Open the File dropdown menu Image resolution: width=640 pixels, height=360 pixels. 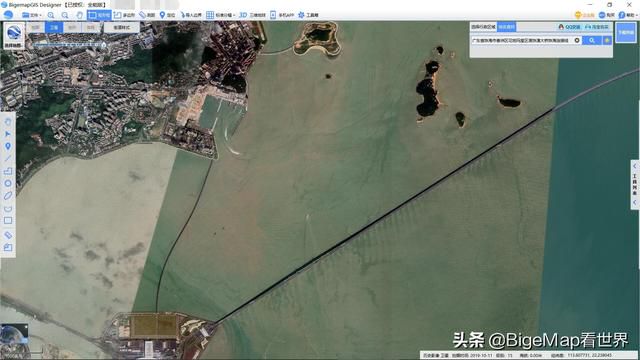pos(32,15)
